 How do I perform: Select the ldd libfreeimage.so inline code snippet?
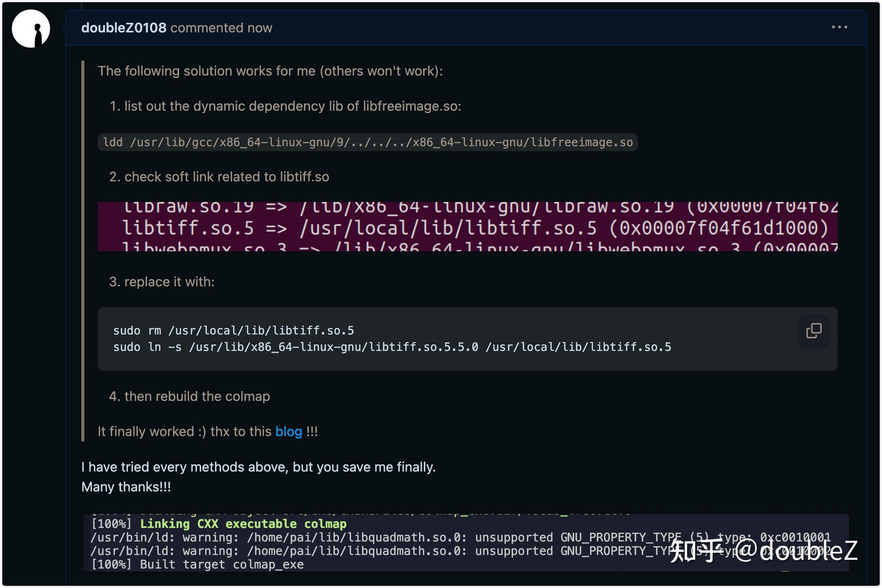click(x=367, y=142)
